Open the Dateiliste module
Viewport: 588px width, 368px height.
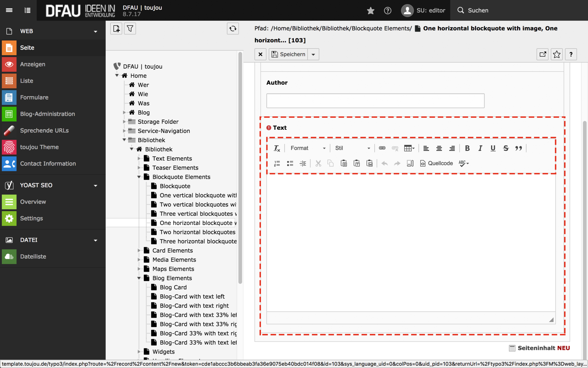click(33, 256)
